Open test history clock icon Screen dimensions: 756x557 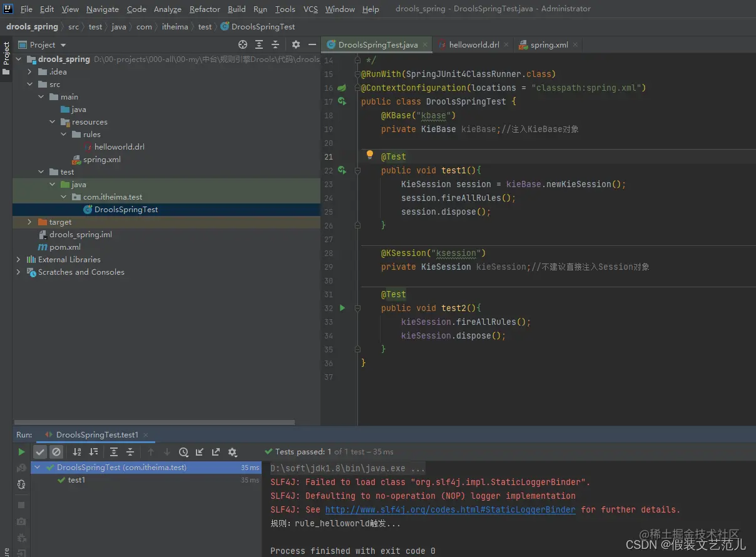pyautogui.click(x=183, y=452)
